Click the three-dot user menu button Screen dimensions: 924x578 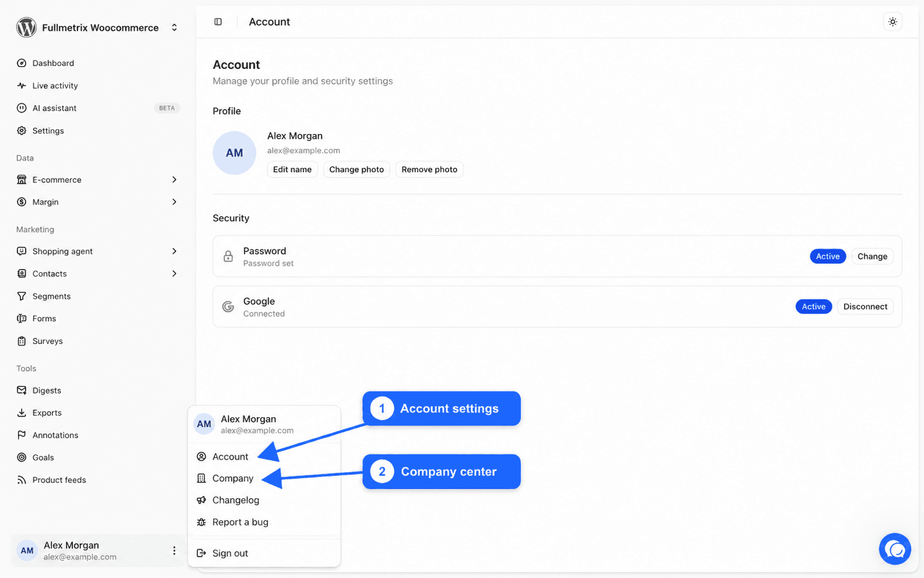click(x=174, y=551)
